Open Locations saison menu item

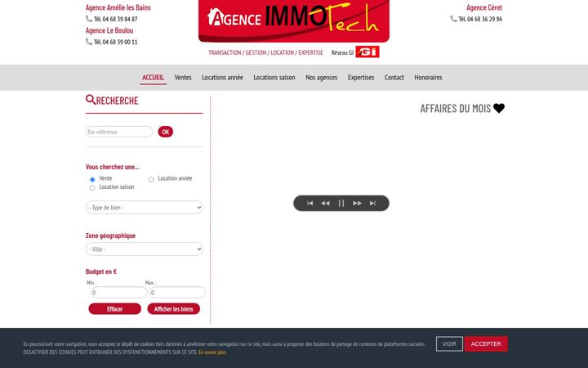(x=274, y=78)
